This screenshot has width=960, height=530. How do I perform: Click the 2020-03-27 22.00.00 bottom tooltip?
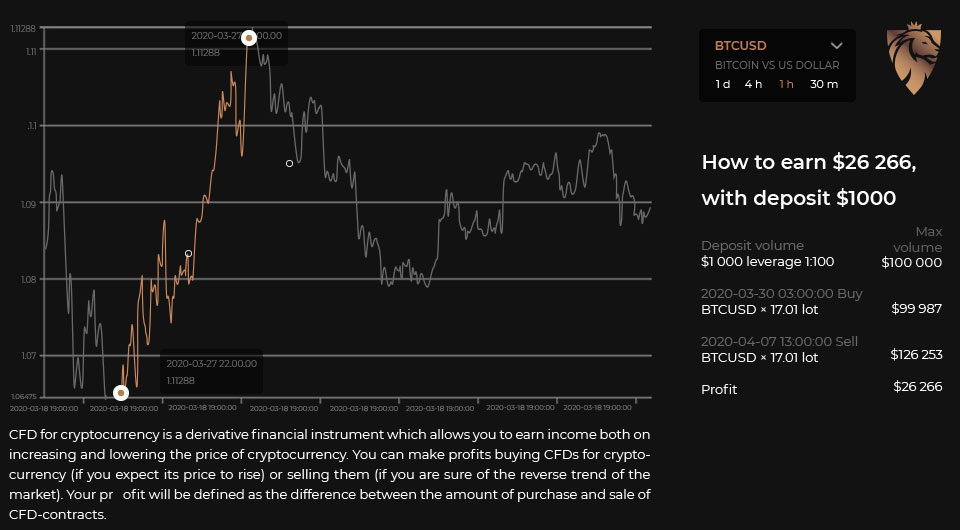(x=211, y=371)
